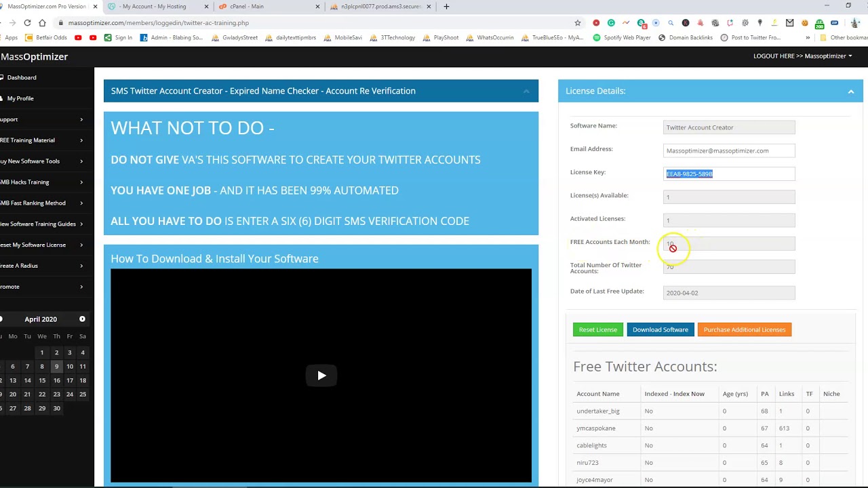The height and width of the screenshot is (488, 868).
Task: Click the ymcaspokane account name
Action: click(596, 428)
